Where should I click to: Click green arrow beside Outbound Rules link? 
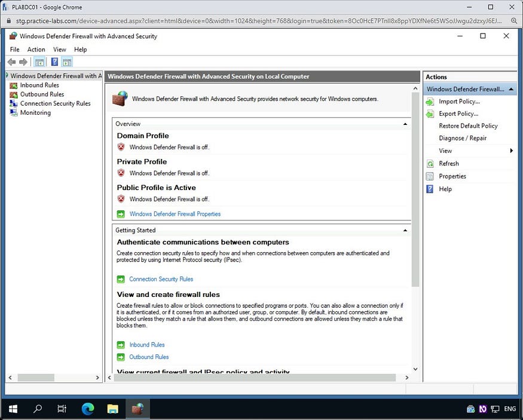(x=121, y=357)
